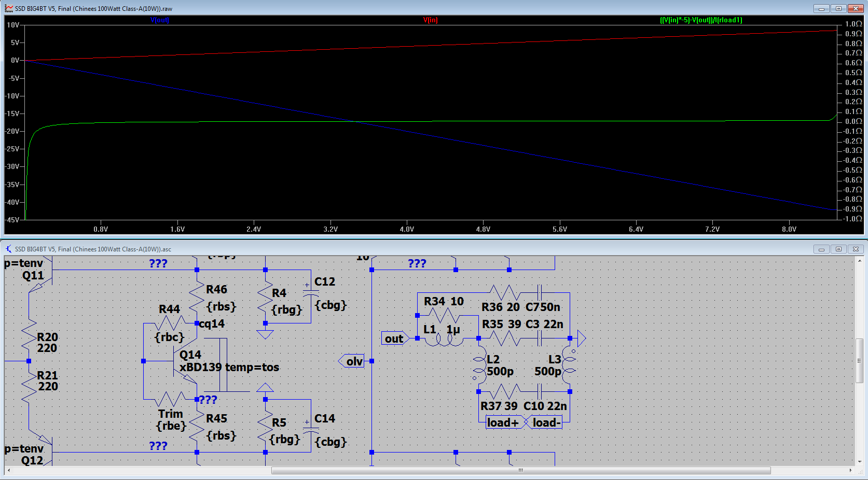Click the {cbg} value under C12
This screenshot has height=480, width=868.
pyautogui.click(x=330, y=305)
